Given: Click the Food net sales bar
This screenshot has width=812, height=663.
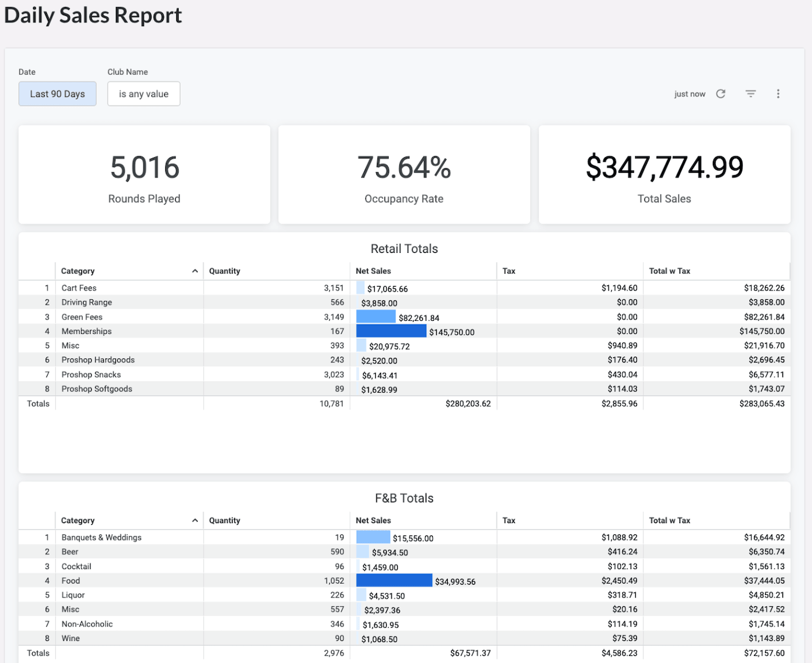Looking at the screenshot, I should (x=394, y=581).
